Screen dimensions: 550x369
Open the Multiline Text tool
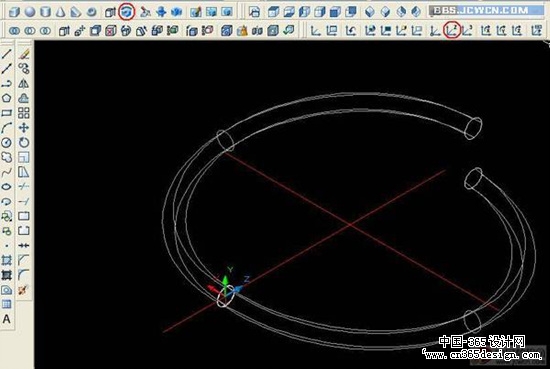coord(7,320)
